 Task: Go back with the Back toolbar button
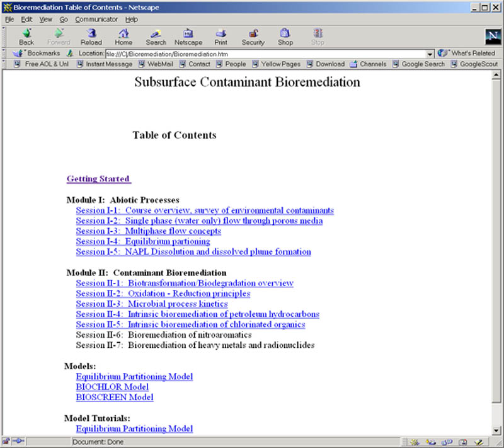pyautogui.click(x=26, y=37)
